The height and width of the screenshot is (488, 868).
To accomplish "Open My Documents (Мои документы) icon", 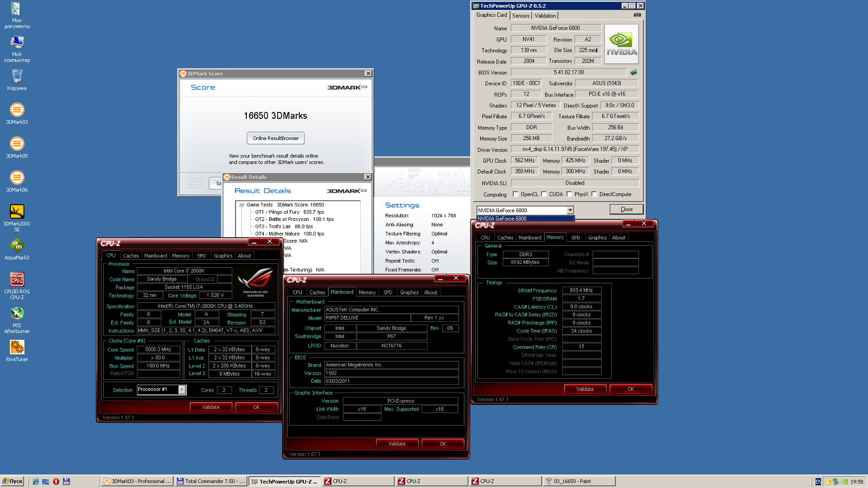I will click(x=17, y=15).
